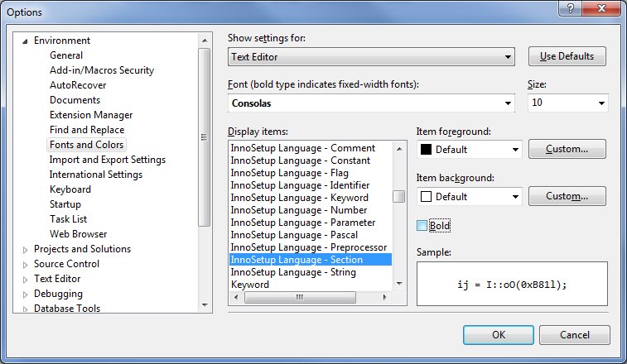Expand the Source Control node
The image size is (627, 364).
click(x=25, y=265)
